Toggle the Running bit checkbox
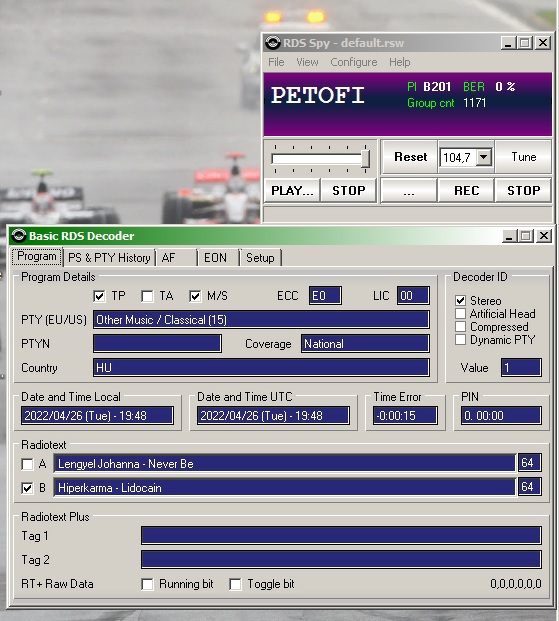 (x=147, y=584)
